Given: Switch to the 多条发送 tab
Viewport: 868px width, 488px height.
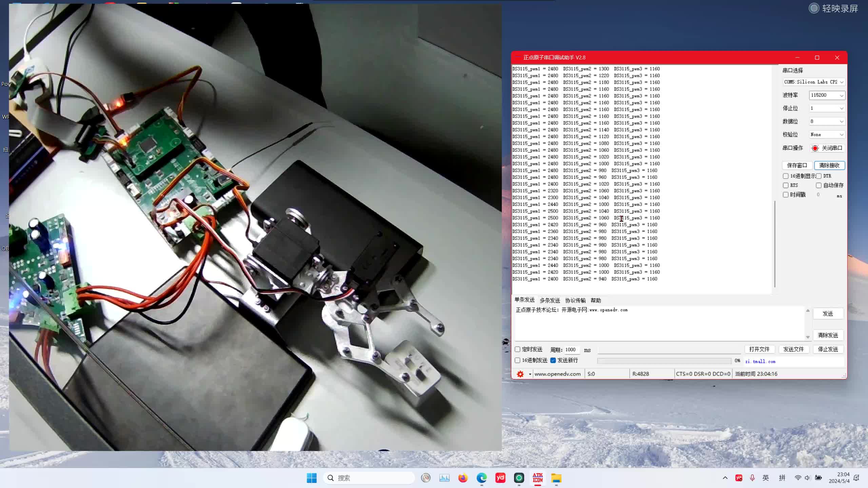Looking at the screenshot, I should [550, 300].
